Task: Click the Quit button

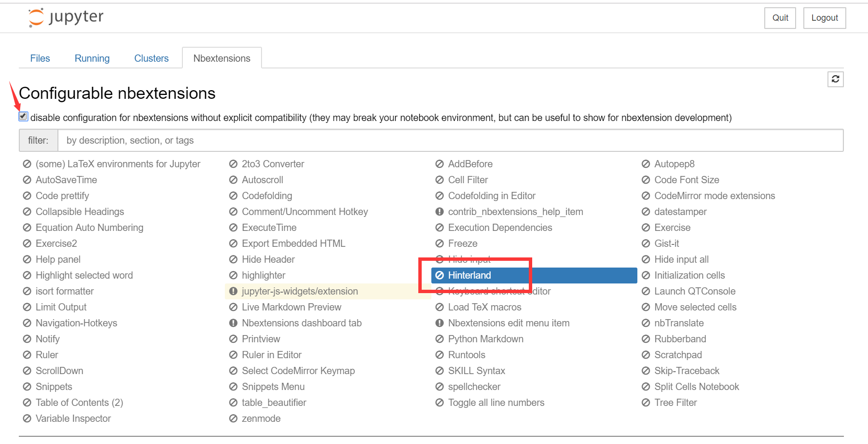Action: [780, 18]
